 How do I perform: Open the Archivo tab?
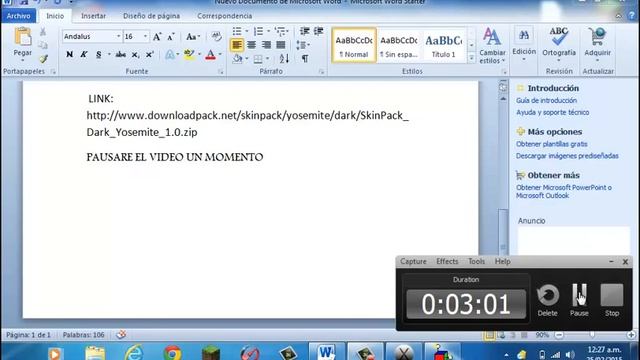click(x=18, y=16)
